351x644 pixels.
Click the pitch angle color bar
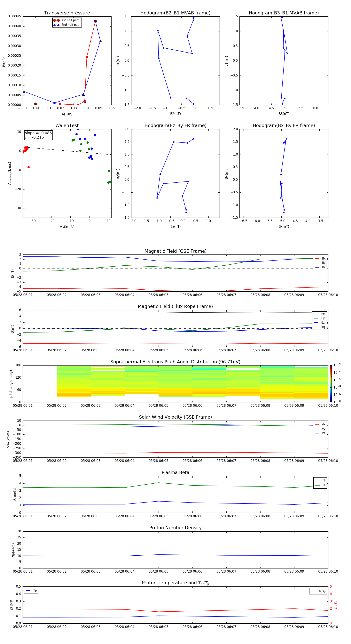(x=331, y=384)
